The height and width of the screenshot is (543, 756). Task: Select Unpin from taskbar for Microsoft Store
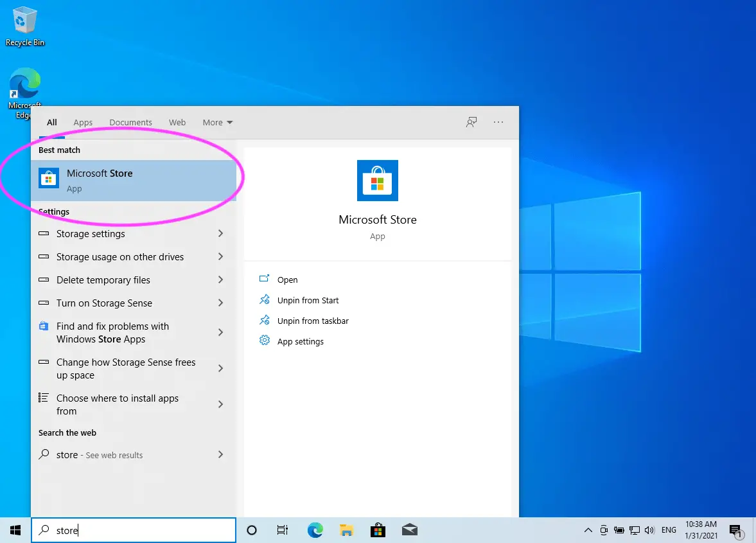click(312, 321)
